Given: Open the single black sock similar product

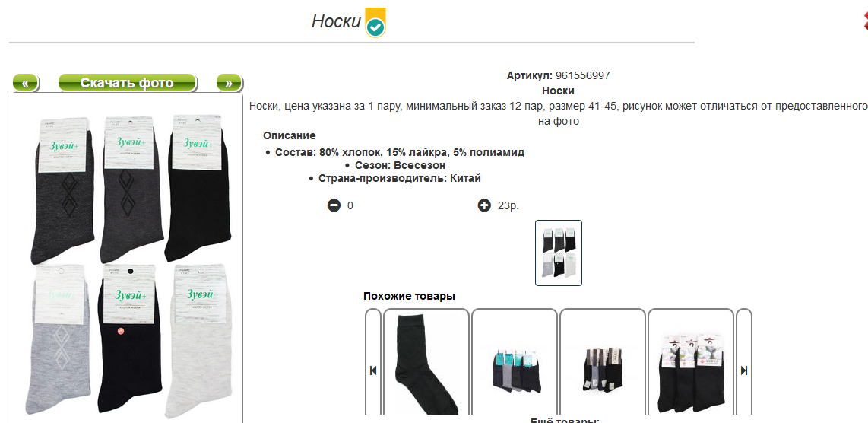Looking at the screenshot, I should coord(426,361).
